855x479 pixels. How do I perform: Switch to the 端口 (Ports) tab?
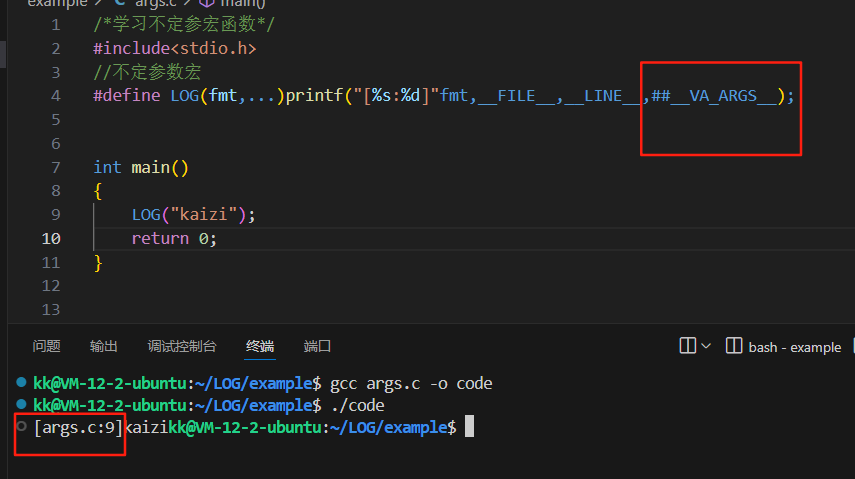[317, 346]
